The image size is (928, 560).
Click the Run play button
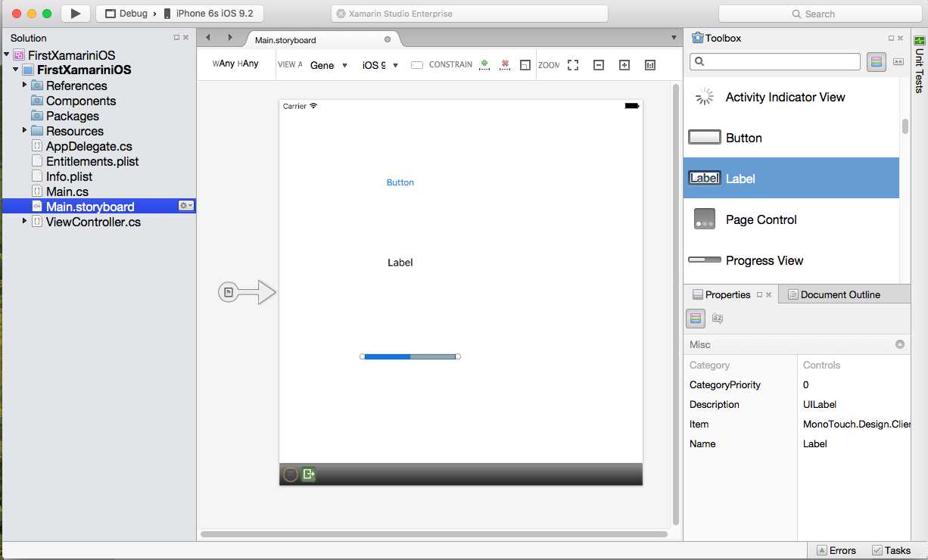(75, 14)
